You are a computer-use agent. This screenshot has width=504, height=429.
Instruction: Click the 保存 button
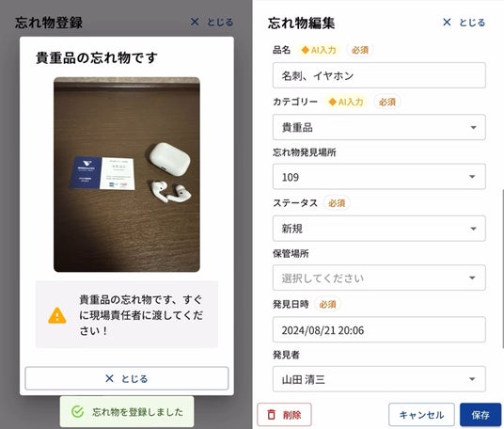(x=480, y=415)
